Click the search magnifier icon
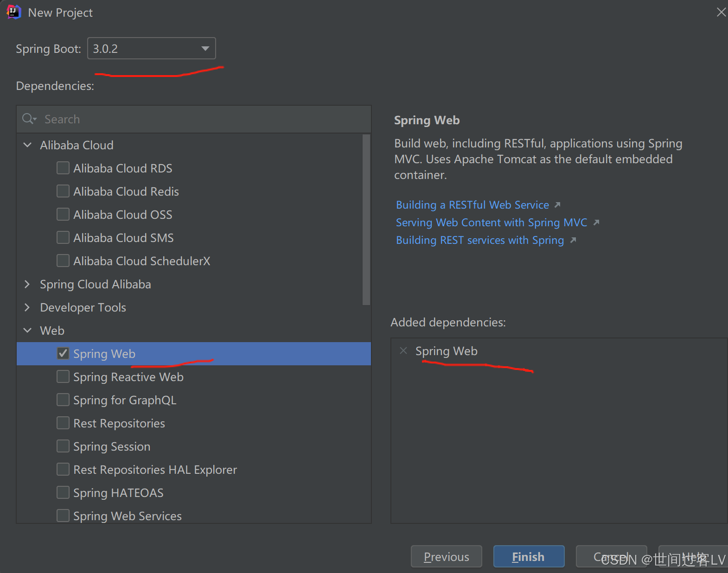Screen dimensions: 728x573 [x=29, y=119]
